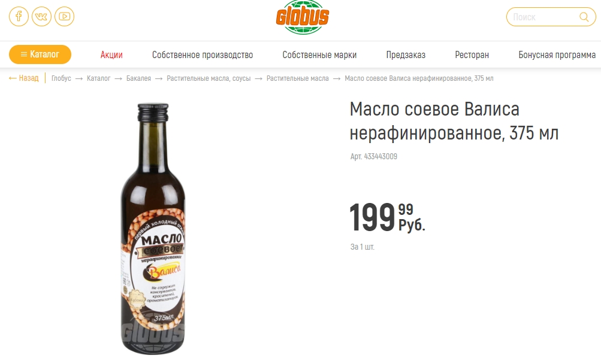Click the Глобус breadcrumb link
The height and width of the screenshot is (364, 601).
(61, 78)
